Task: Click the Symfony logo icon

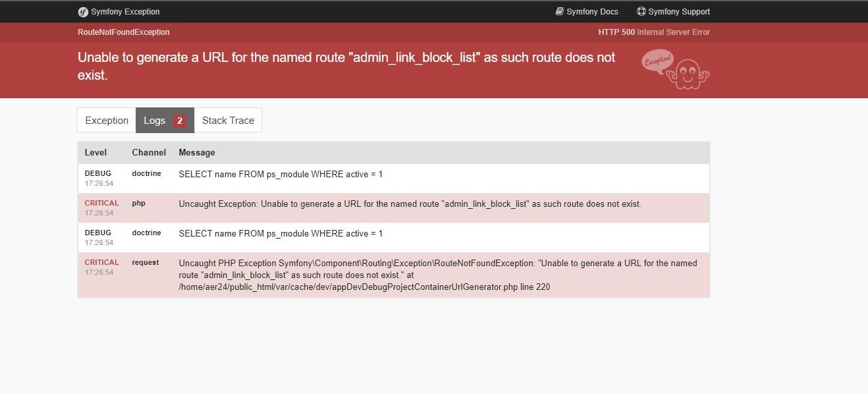Action: [x=83, y=12]
